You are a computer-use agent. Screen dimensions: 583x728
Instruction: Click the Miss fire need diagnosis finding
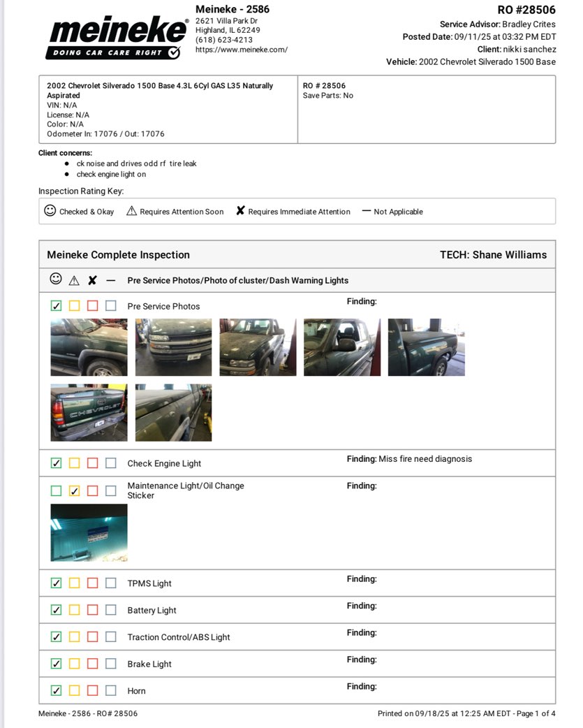tap(425, 459)
